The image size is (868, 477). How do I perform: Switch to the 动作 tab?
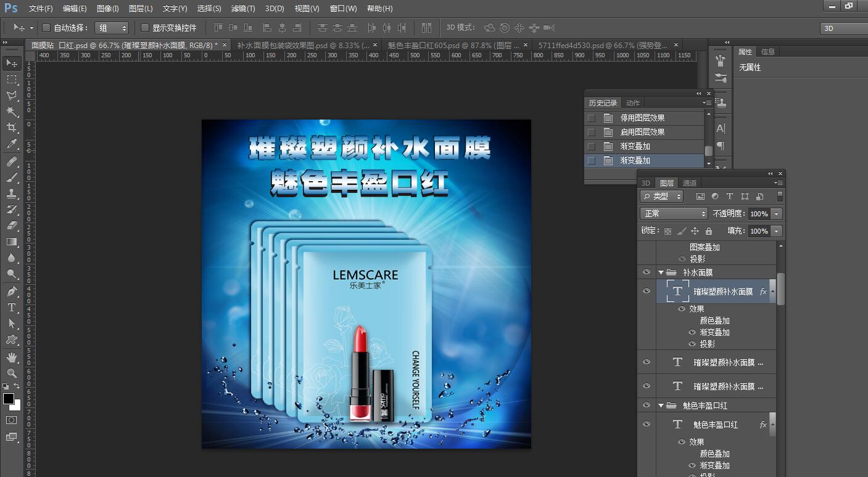[x=632, y=103]
